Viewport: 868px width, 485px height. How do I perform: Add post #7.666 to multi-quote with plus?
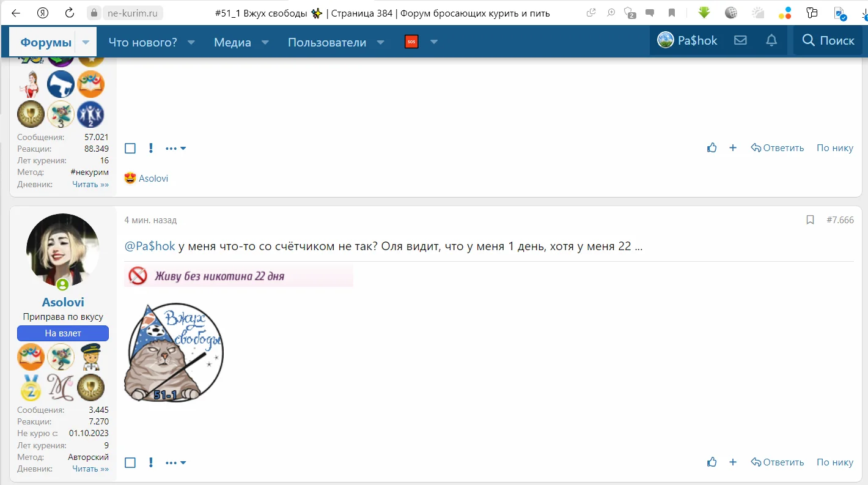733,462
